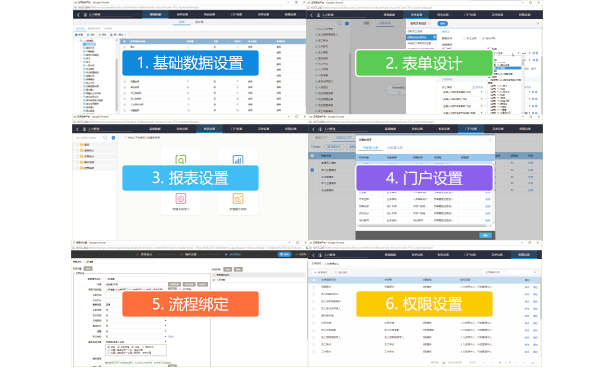
Task: Check first row checkbox in permission-settings table
Action: pyautogui.click(x=314, y=287)
